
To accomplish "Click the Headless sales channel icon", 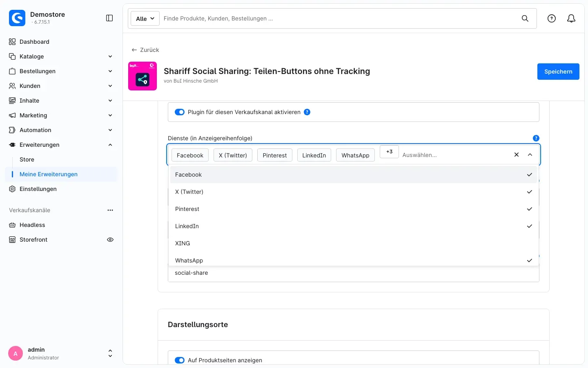I will 12,225.
